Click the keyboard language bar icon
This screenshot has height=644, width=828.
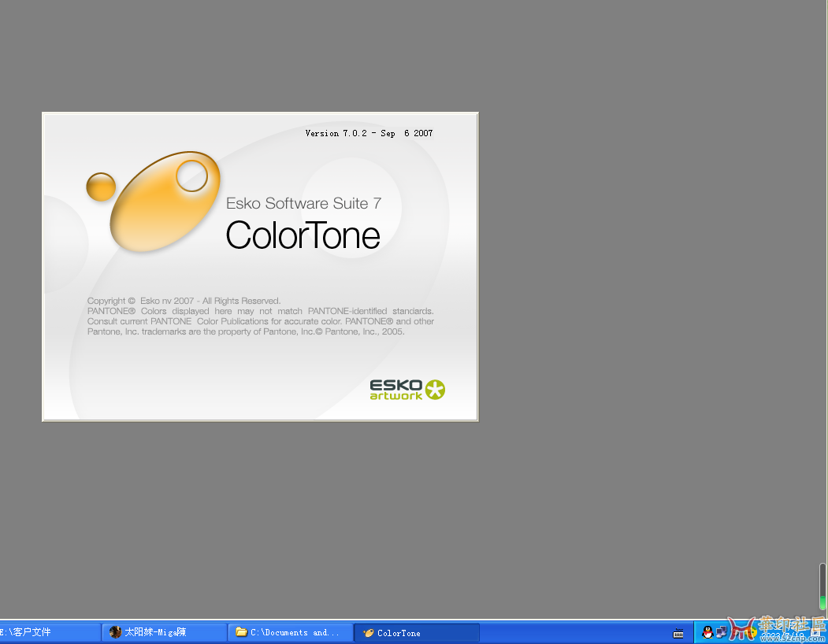pos(678,633)
